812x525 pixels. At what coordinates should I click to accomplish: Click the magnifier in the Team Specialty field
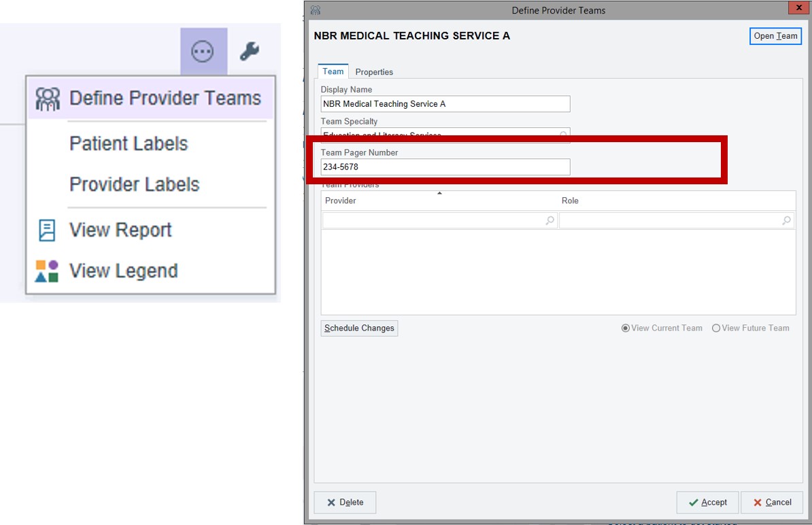563,135
